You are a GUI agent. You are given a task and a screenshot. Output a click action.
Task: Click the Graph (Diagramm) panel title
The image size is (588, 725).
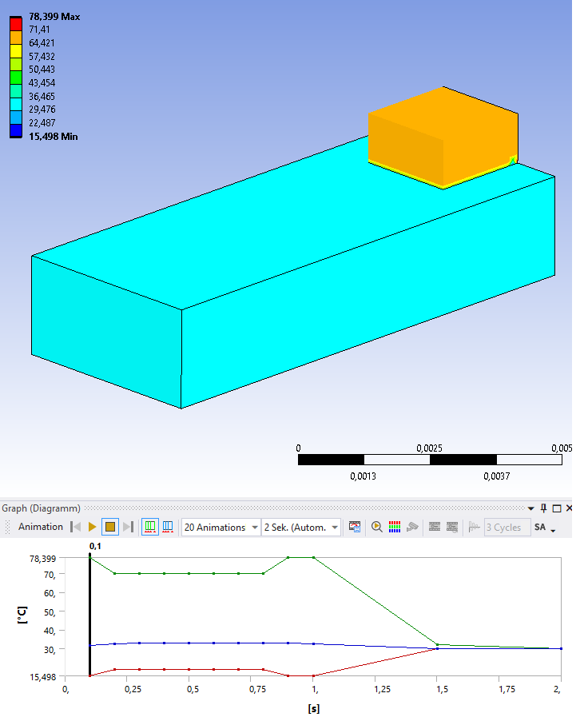pyautogui.click(x=41, y=508)
